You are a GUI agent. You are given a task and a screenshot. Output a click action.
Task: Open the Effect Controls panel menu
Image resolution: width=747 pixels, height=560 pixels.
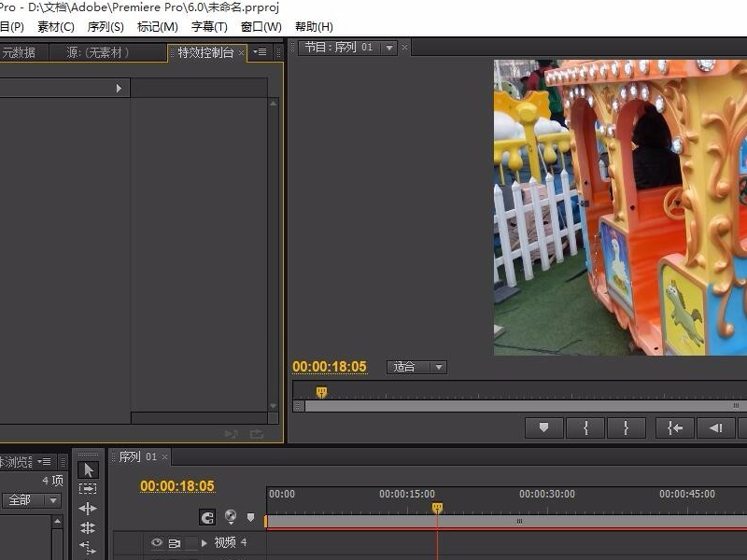tap(261, 51)
